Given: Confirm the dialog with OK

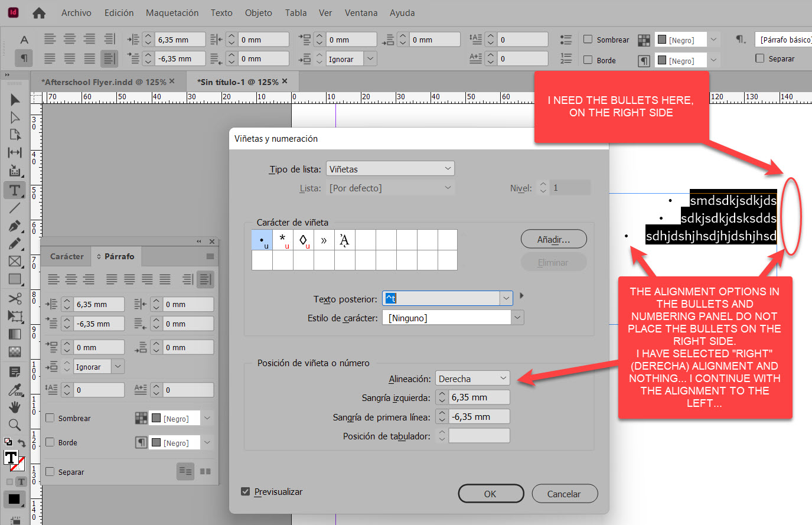Looking at the screenshot, I should point(491,493).
